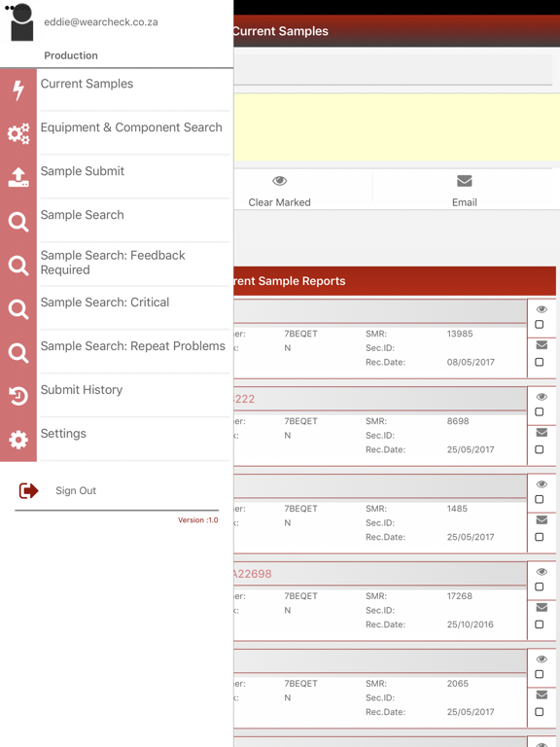Check the viewed box for SMR 2065
Image resolution: width=560 pixels, height=747 pixels.
coord(539,674)
